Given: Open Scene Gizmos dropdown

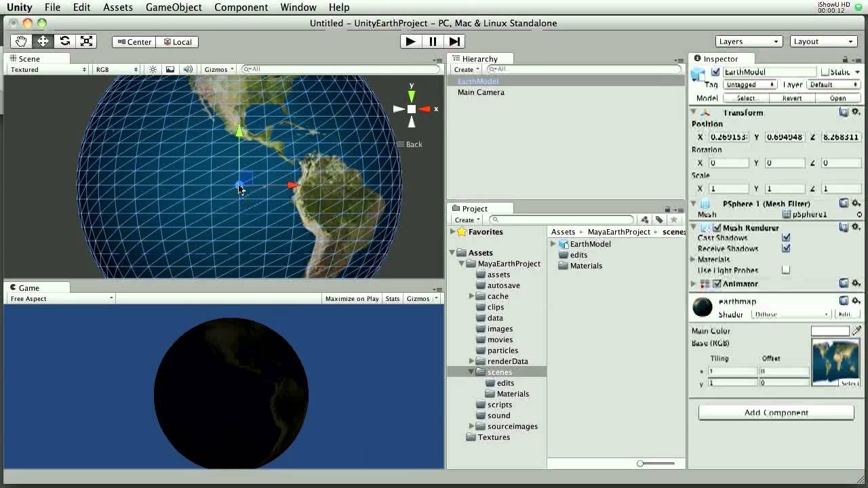Looking at the screenshot, I should click(x=219, y=69).
